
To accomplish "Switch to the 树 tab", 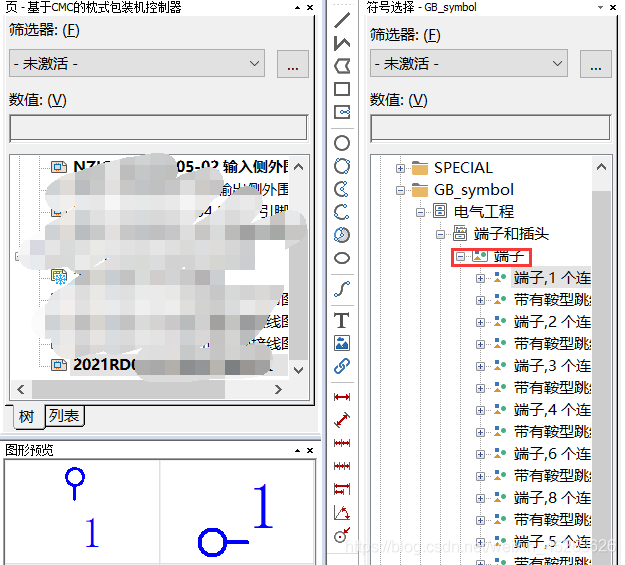I will pyautogui.click(x=26, y=417).
